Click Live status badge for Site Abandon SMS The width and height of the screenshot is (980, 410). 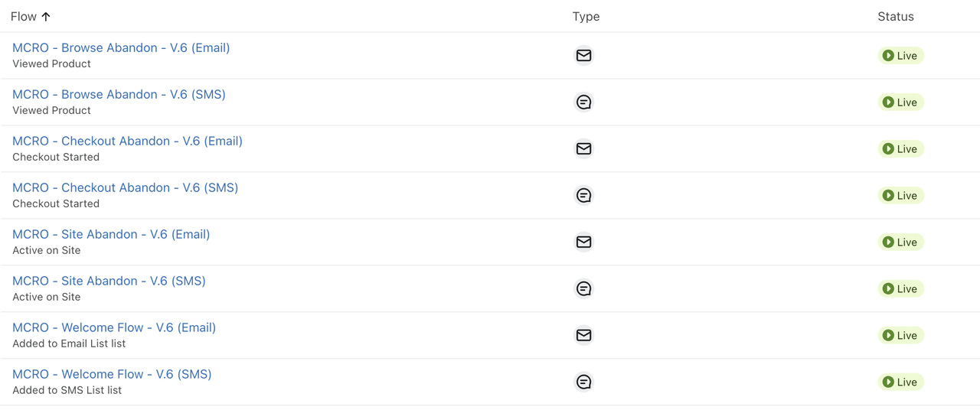[x=900, y=289]
